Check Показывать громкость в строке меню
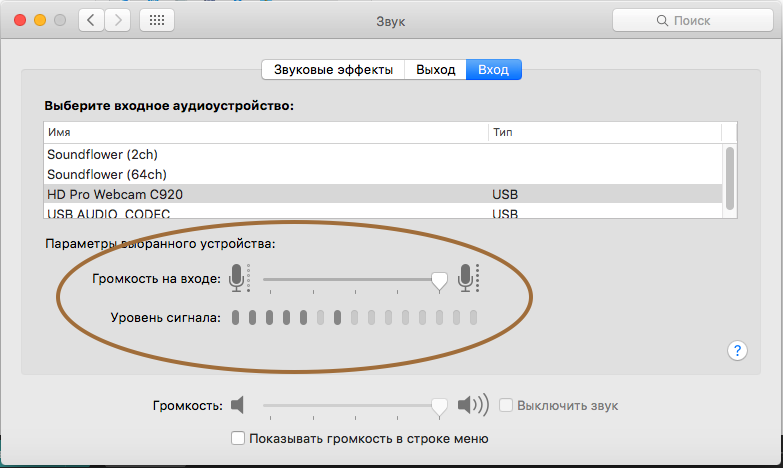The height and width of the screenshot is (468, 783). coord(238,438)
